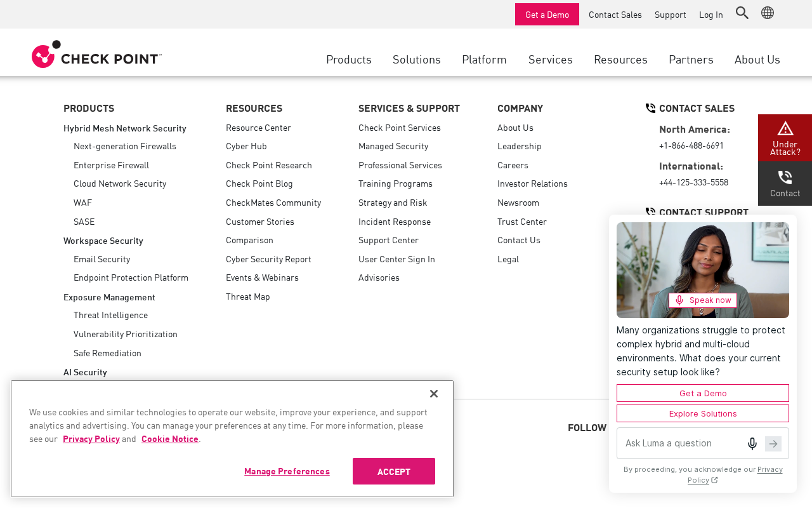Screen dimensions: 812x508
Task: Send question with arrow button
Action: pyautogui.click(x=773, y=444)
